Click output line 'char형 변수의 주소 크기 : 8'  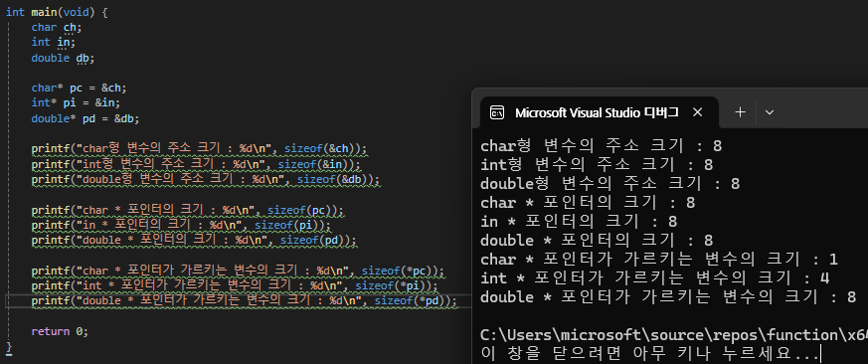click(x=602, y=146)
